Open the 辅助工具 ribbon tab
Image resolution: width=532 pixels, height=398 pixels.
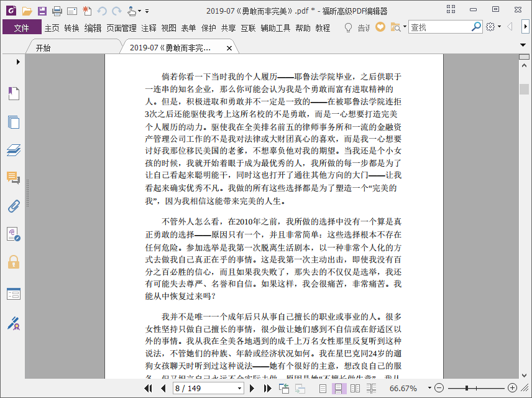pyautogui.click(x=275, y=28)
